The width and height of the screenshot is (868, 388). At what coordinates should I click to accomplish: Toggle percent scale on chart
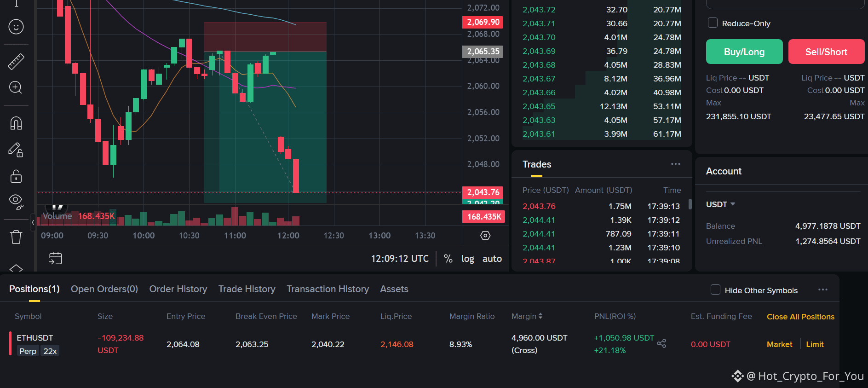point(448,259)
